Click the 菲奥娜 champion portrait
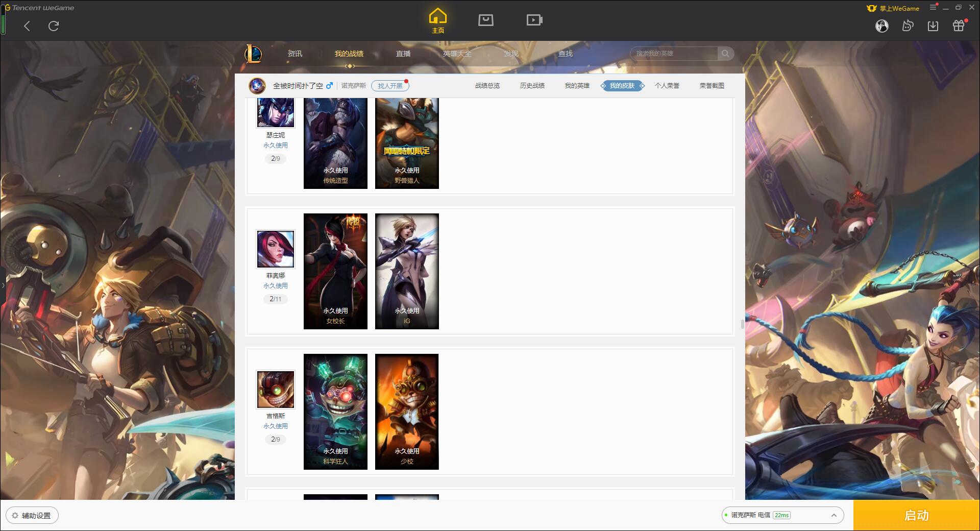 click(276, 249)
